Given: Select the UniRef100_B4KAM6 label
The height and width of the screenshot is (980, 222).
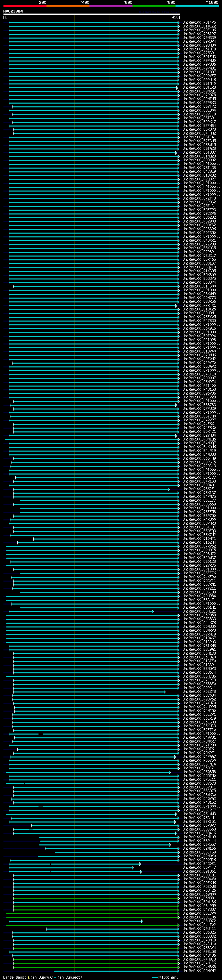Looking at the screenshot, I should [x=199, y=447].
